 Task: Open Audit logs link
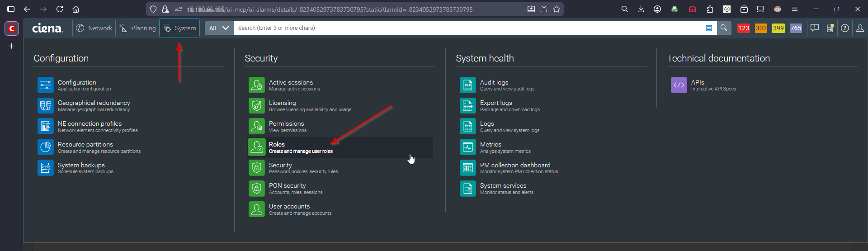point(494,82)
